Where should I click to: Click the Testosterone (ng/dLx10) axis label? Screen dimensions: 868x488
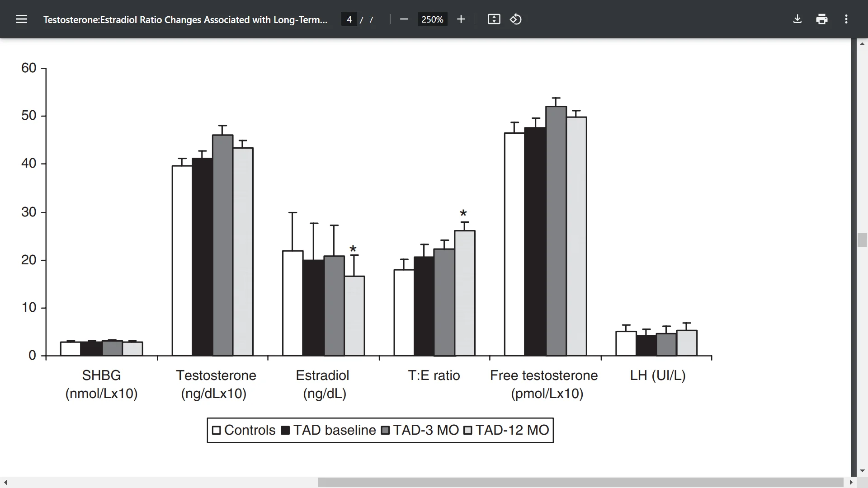[x=216, y=384]
